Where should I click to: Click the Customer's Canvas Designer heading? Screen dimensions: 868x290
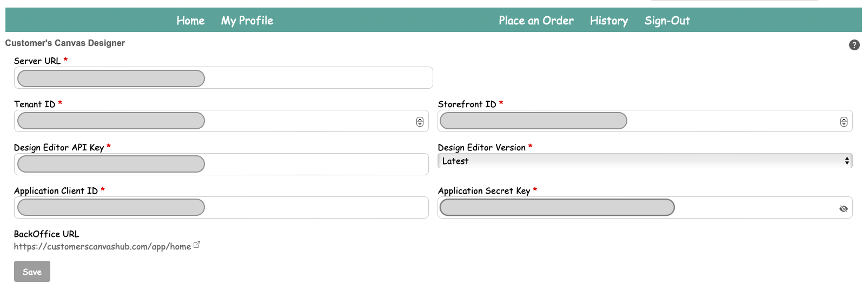(x=65, y=43)
